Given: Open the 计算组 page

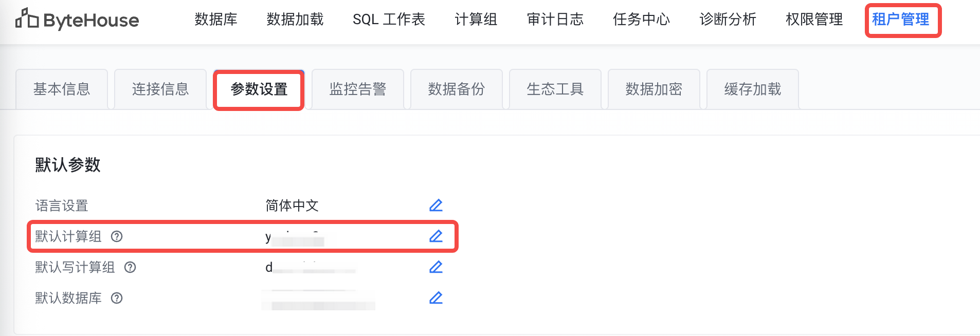Looking at the screenshot, I should [x=476, y=20].
